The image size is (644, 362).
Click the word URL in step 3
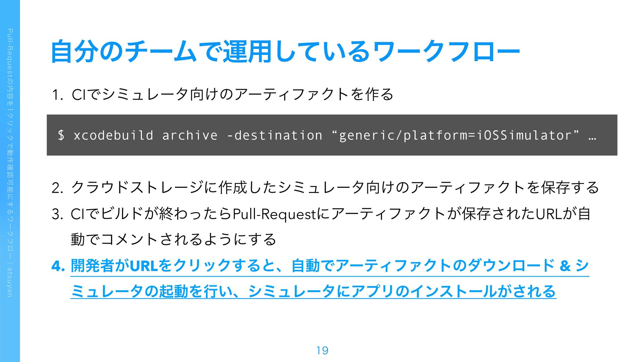(x=549, y=214)
